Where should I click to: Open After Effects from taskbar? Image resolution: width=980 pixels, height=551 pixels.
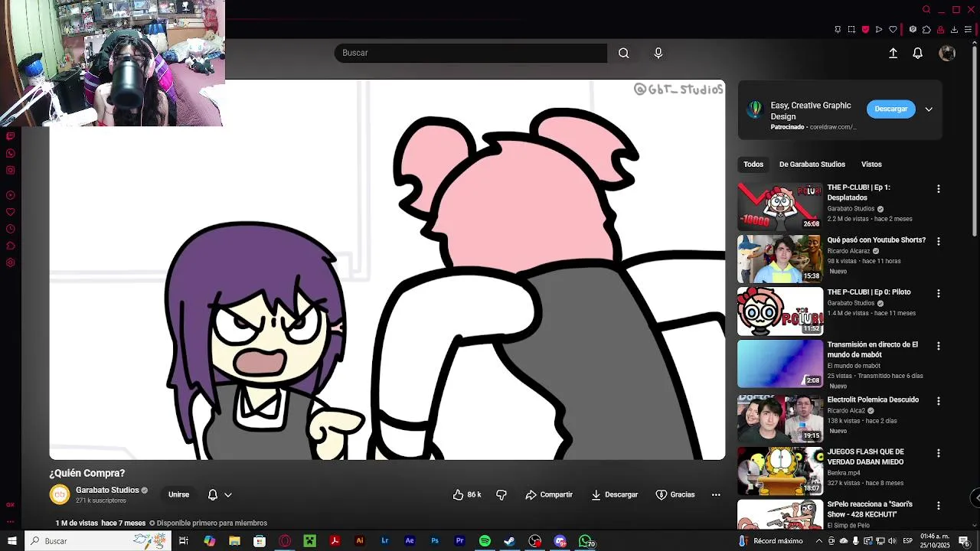coord(410,541)
